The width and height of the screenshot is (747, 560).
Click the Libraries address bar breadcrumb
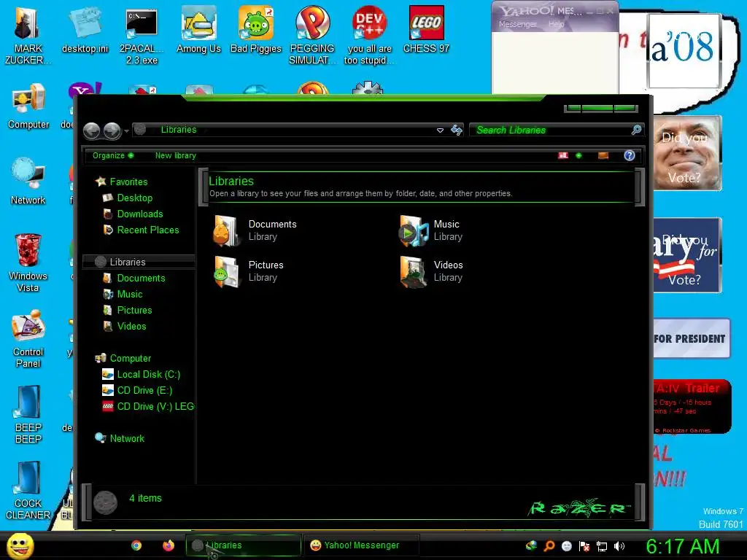179,130
